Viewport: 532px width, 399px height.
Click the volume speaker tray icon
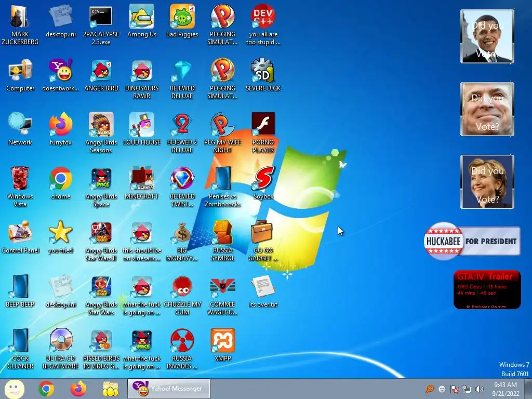click(x=479, y=389)
